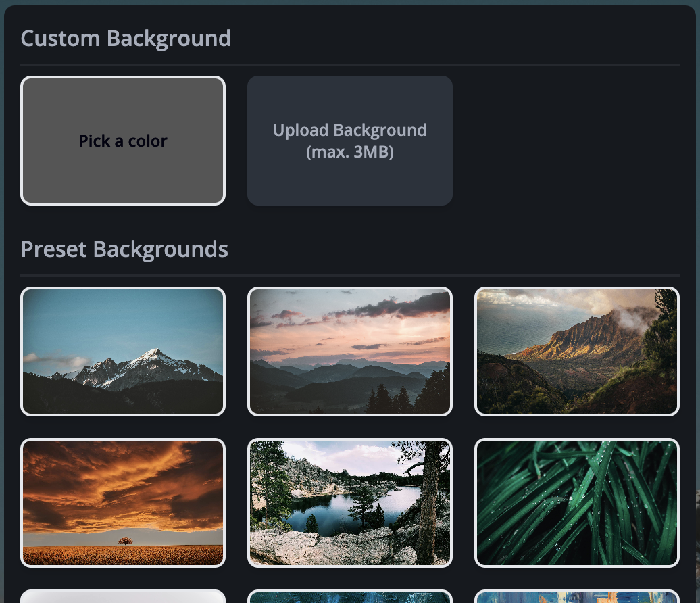Choose the dark green grass blades background

577,502
